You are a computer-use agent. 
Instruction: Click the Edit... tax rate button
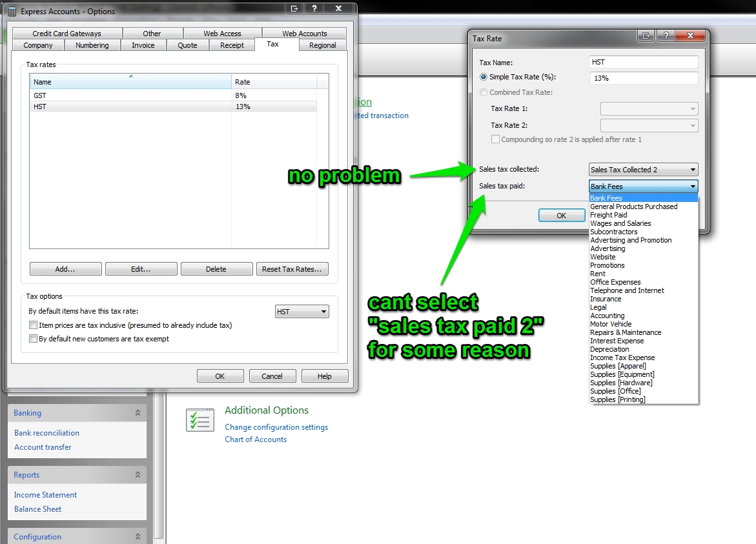point(141,269)
